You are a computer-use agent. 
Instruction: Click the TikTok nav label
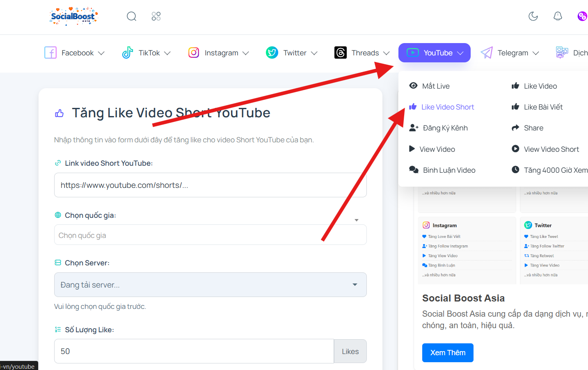click(149, 53)
